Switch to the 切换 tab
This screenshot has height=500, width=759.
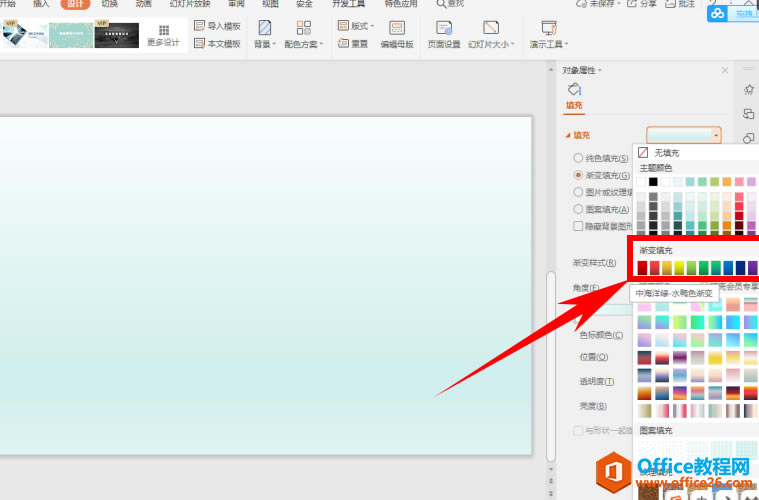109,3
